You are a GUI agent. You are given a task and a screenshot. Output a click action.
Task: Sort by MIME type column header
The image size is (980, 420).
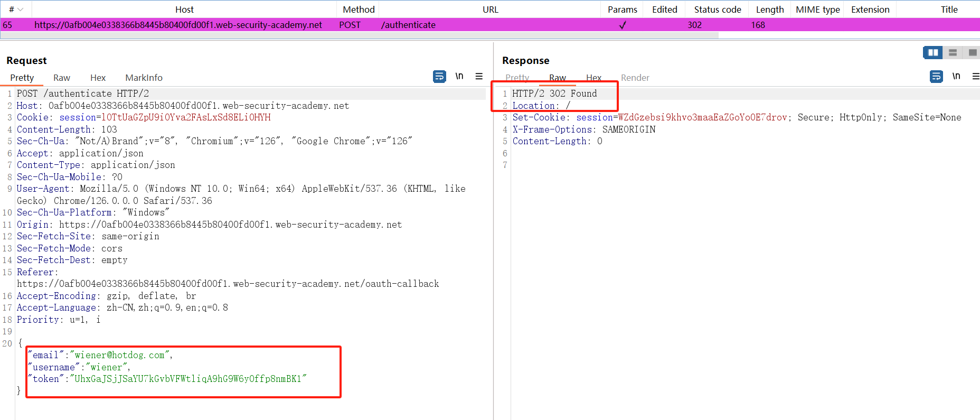point(817,10)
